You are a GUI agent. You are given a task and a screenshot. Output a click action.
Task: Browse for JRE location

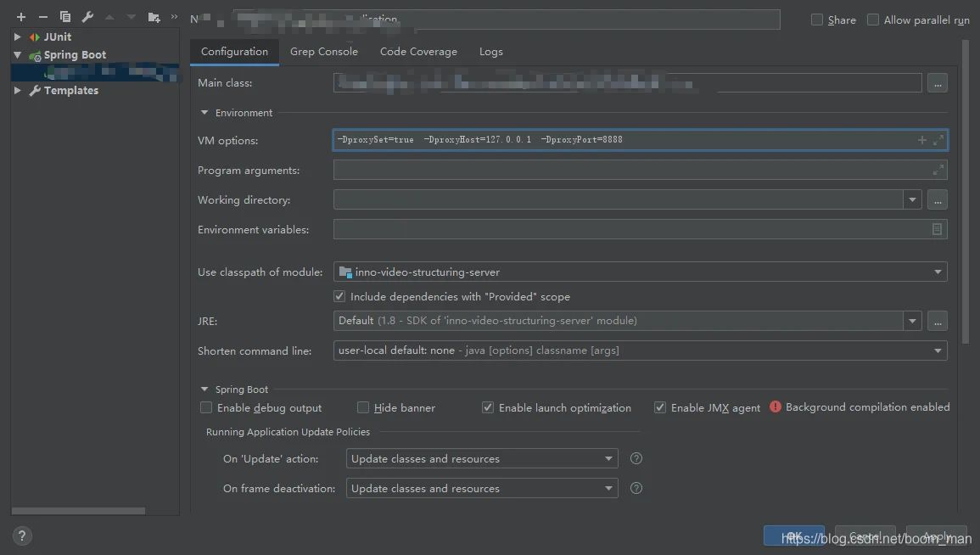pyautogui.click(x=938, y=321)
